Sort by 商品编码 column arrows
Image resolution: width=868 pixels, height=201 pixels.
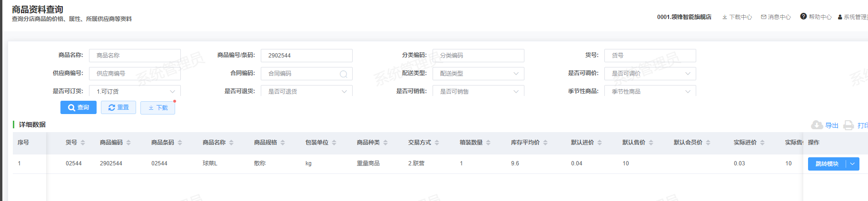click(x=128, y=143)
